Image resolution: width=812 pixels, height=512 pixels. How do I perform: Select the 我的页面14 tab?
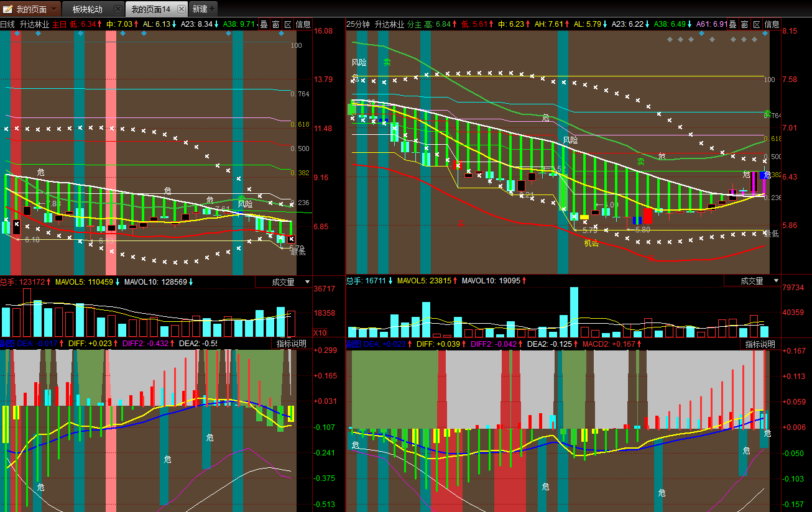click(150, 9)
